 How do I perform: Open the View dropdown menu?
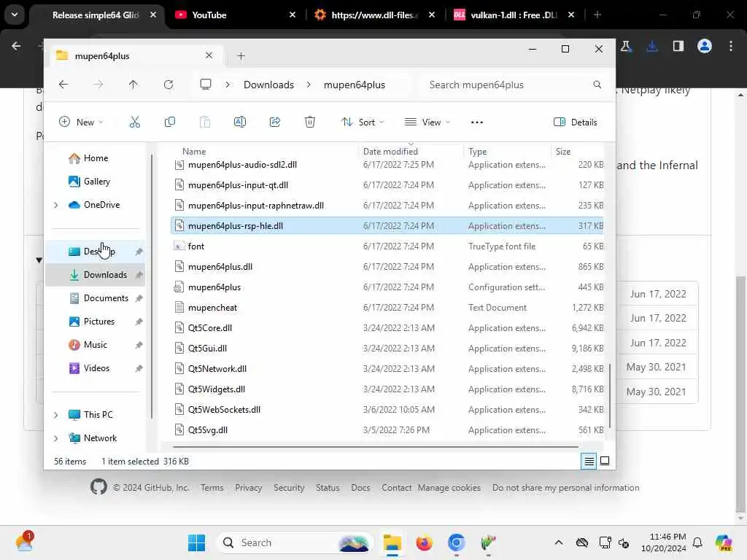point(427,122)
